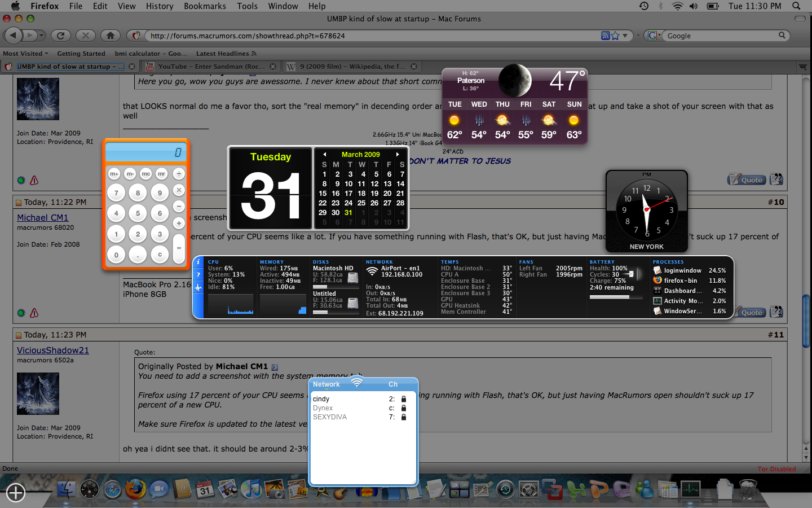Go to previous month in calendar widget
The height and width of the screenshot is (508, 812).
tap(324, 154)
